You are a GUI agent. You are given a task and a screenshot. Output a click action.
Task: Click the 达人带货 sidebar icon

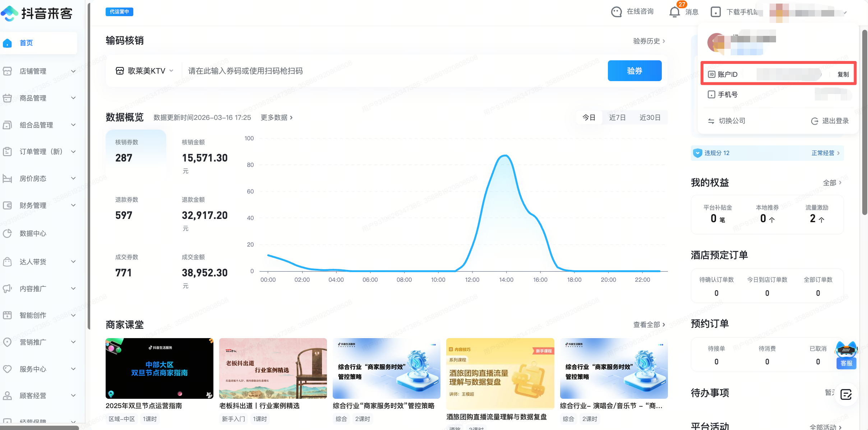[x=8, y=261]
